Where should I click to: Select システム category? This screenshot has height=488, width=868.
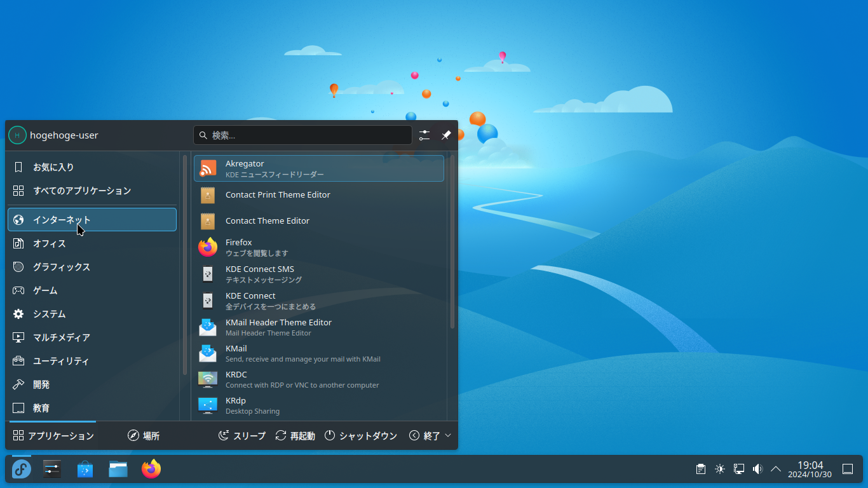click(x=92, y=314)
